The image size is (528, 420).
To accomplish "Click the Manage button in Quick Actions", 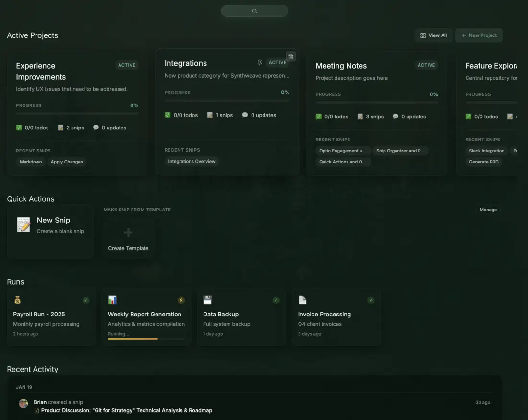I will pyautogui.click(x=488, y=210).
